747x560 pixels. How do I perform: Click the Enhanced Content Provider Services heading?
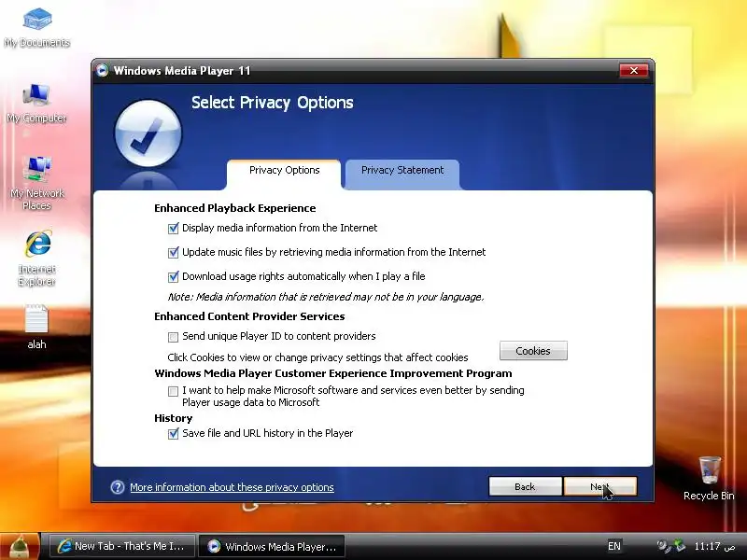pyautogui.click(x=249, y=316)
